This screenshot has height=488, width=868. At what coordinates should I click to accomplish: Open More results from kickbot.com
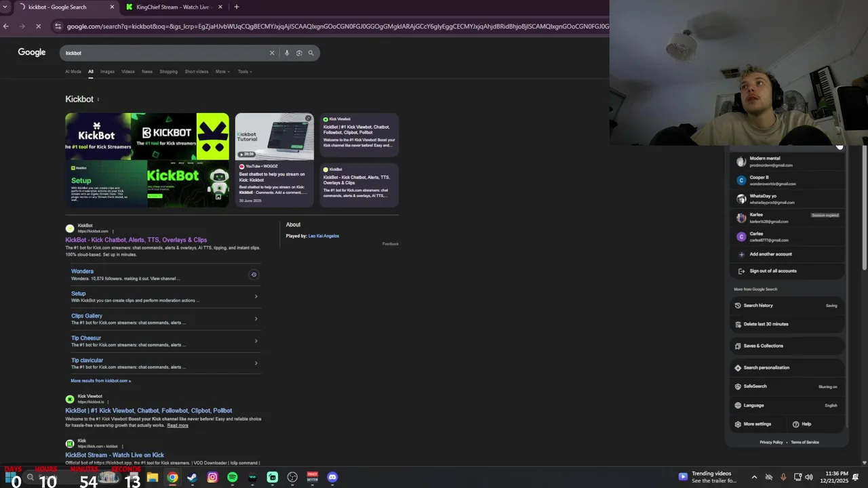101,381
